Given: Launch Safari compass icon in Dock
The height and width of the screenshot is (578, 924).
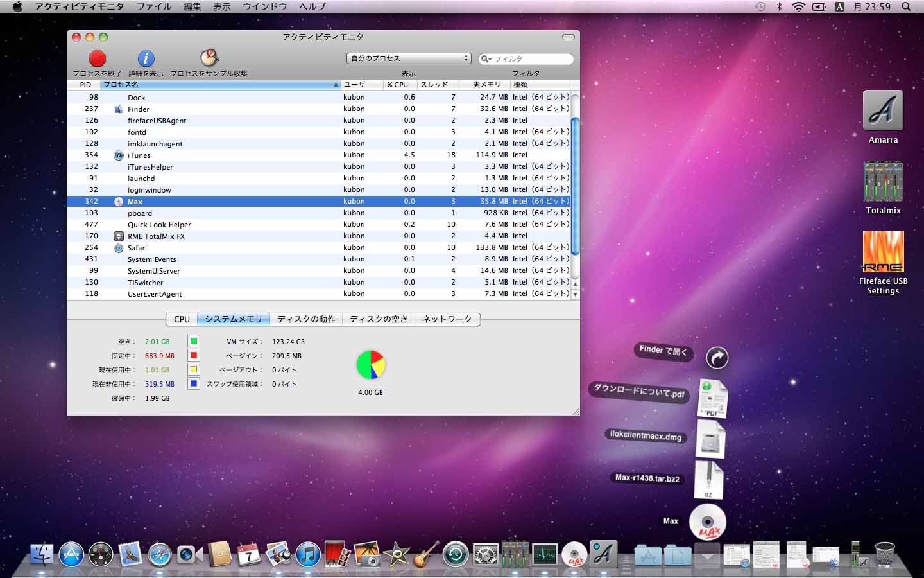Looking at the screenshot, I should click(160, 554).
